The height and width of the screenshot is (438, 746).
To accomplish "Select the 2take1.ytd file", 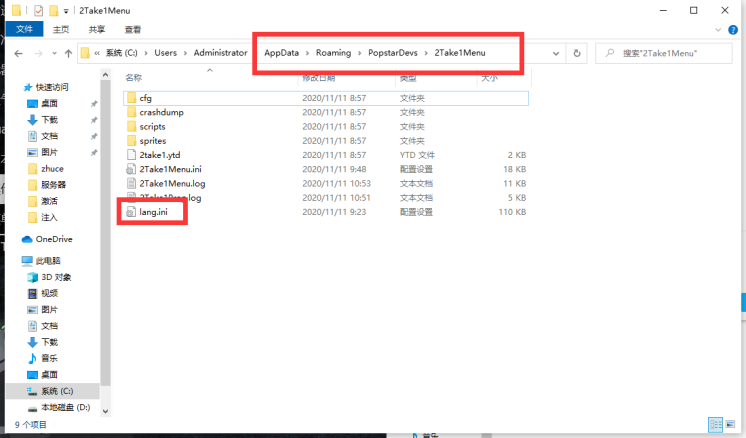I will (325, 155).
